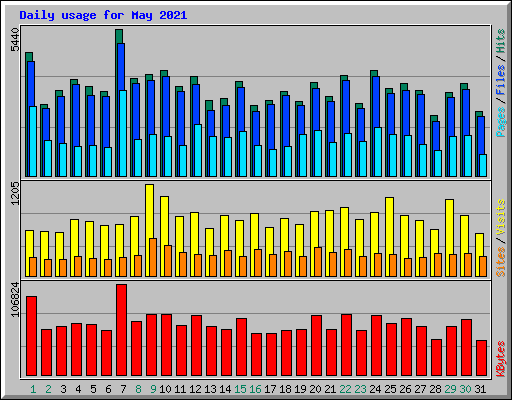Click day label 3 on the axis
Image resolution: width=512 pixels, height=400 pixels.
coord(63,389)
